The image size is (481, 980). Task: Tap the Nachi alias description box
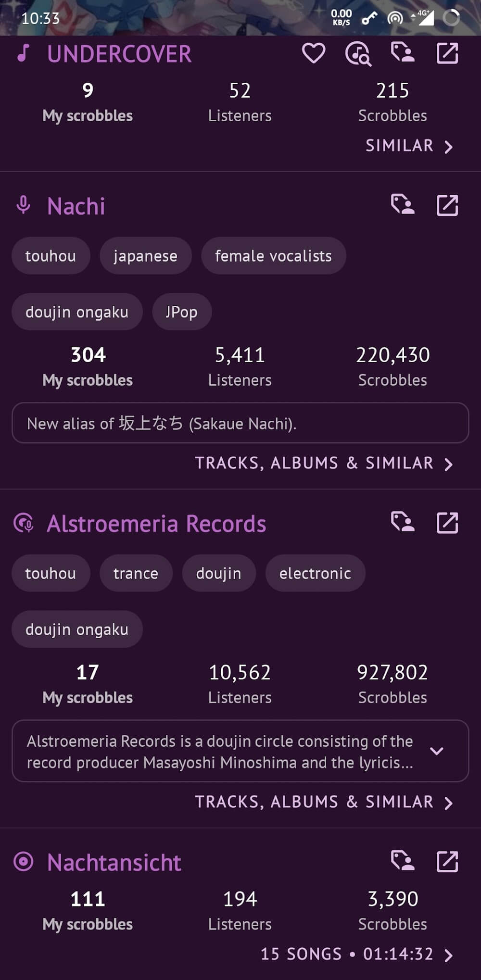(x=240, y=423)
